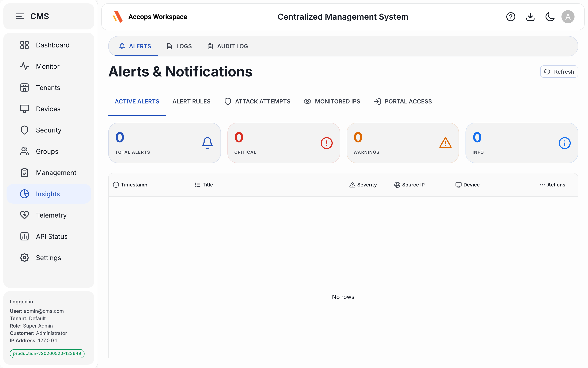
Task: Open help with the question mark icon
Action: (511, 17)
